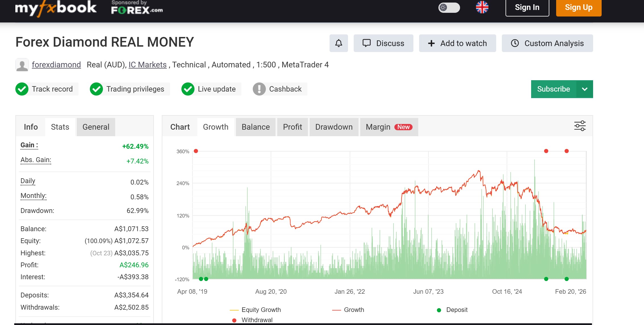Click the Live update verification badge
644x325 pixels.
pyautogui.click(x=211, y=89)
